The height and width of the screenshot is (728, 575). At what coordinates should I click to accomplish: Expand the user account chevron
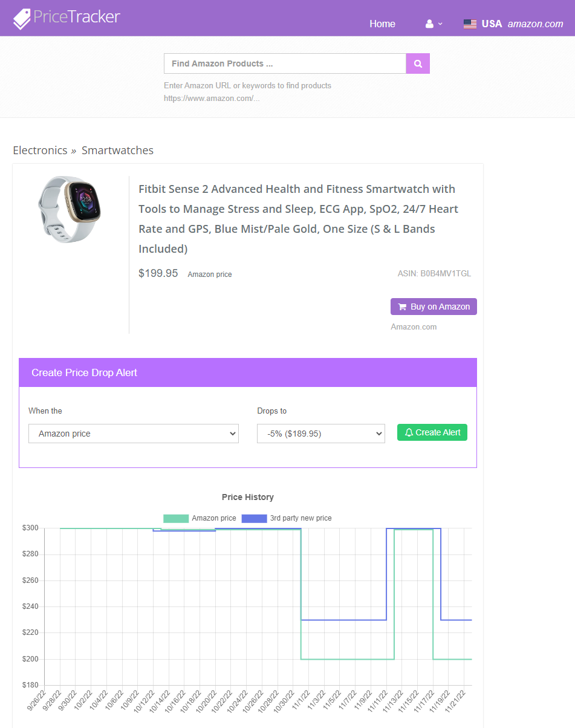click(x=440, y=24)
